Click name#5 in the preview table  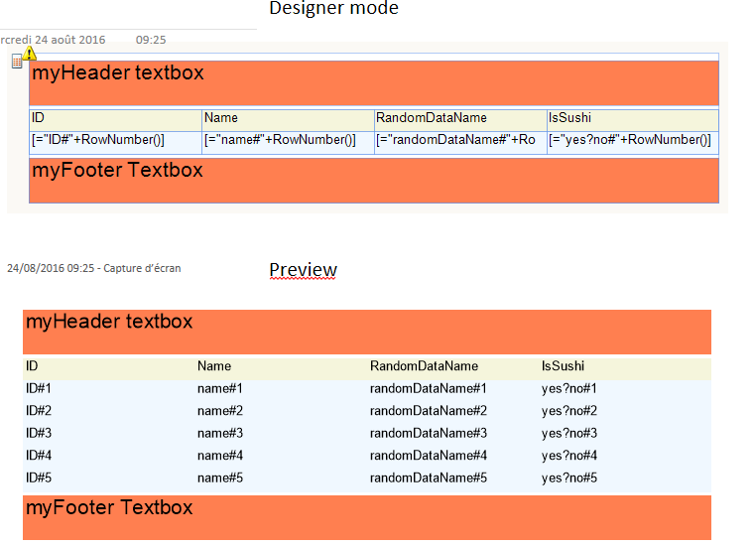(220, 478)
